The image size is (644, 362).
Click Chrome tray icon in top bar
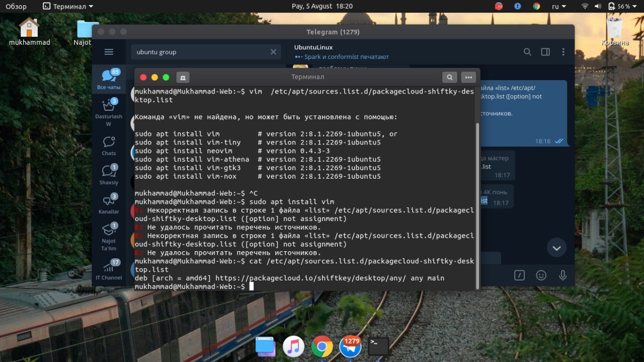point(536,7)
